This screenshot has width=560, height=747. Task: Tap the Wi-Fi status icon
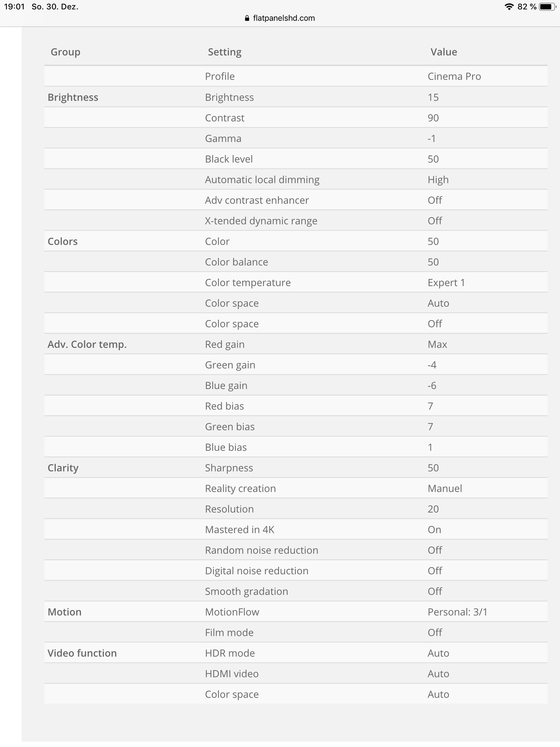[x=509, y=7]
